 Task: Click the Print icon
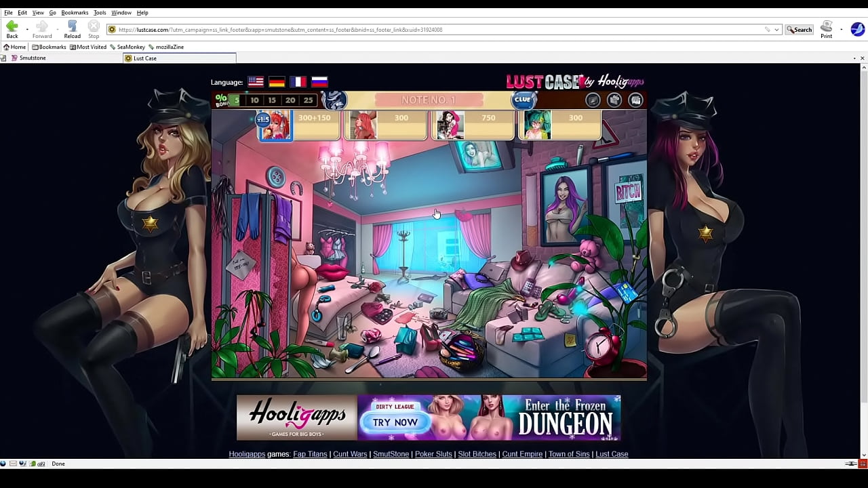(826, 26)
